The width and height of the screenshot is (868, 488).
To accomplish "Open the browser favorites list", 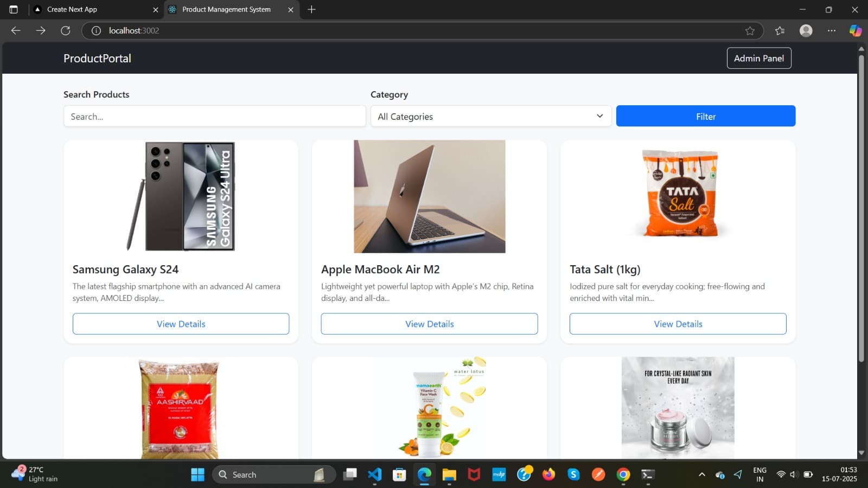I will (x=780, y=30).
